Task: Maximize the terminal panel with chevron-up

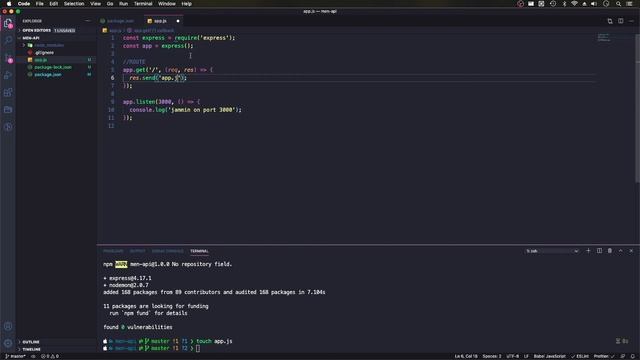Action: (620, 251)
